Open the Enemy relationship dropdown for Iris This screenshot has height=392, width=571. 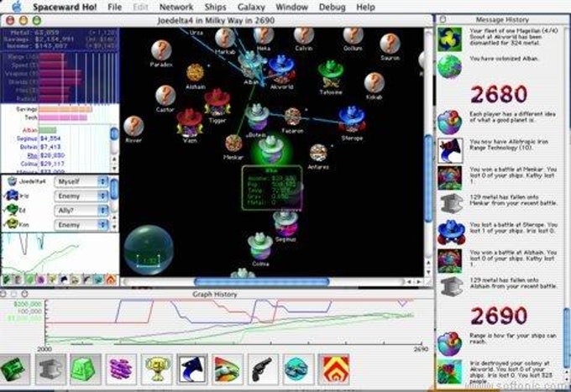tap(81, 196)
